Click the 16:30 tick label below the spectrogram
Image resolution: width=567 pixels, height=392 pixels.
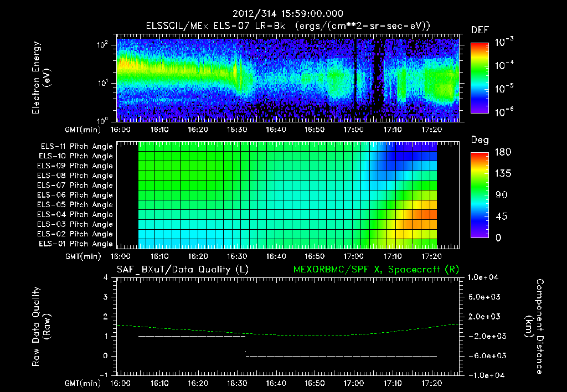click(x=237, y=130)
